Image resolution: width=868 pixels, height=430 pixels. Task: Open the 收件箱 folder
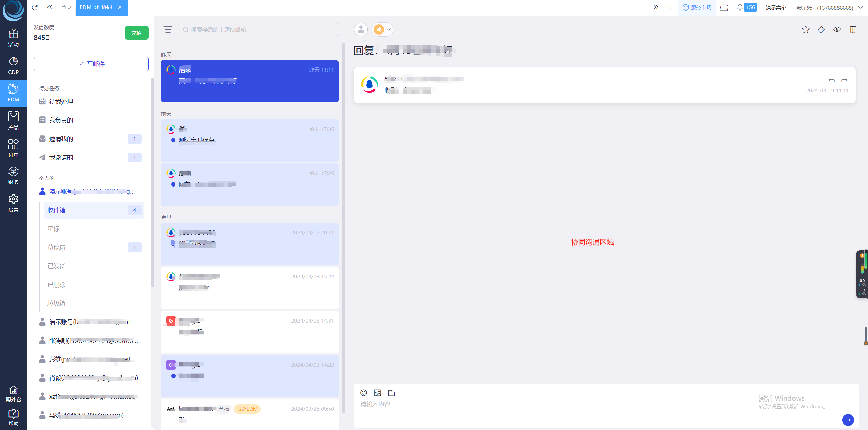(x=94, y=210)
